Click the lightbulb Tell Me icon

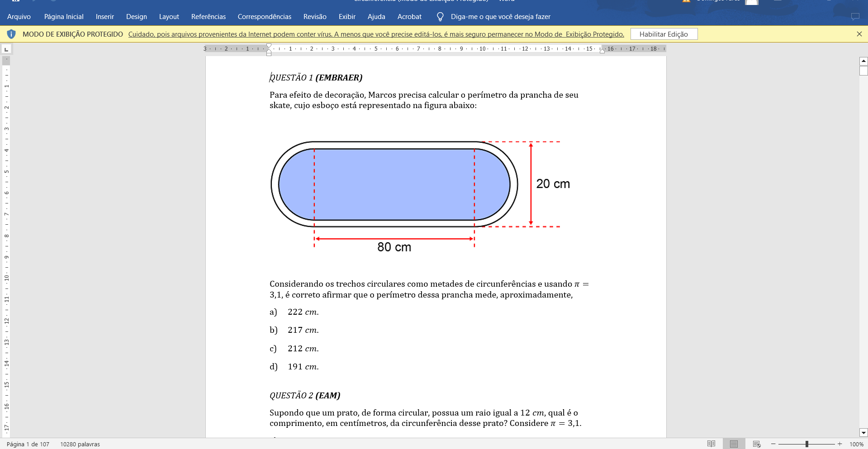click(x=440, y=17)
